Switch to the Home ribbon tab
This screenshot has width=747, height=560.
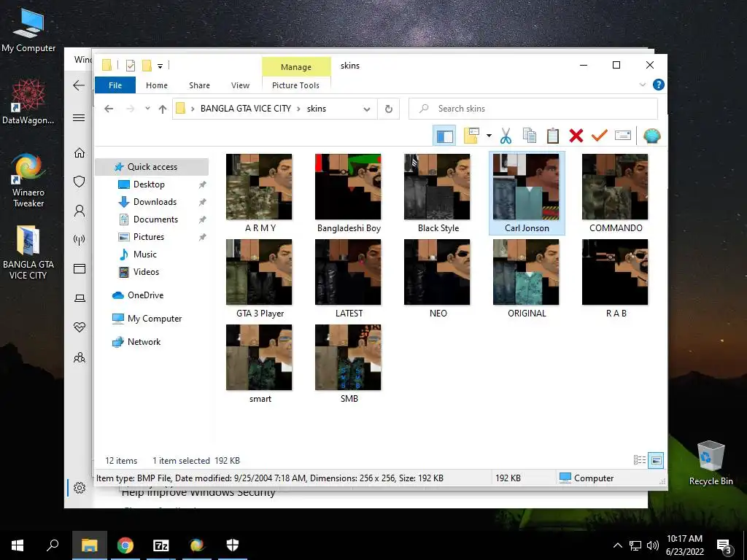pyautogui.click(x=157, y=85)
